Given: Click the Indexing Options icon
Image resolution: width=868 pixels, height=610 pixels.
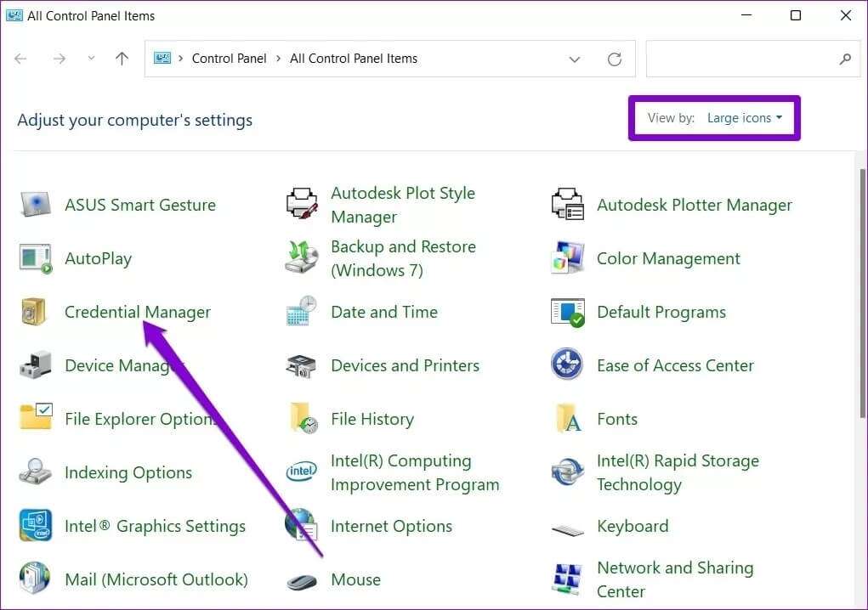Looking at the screenshot, I should coord(36,472).
